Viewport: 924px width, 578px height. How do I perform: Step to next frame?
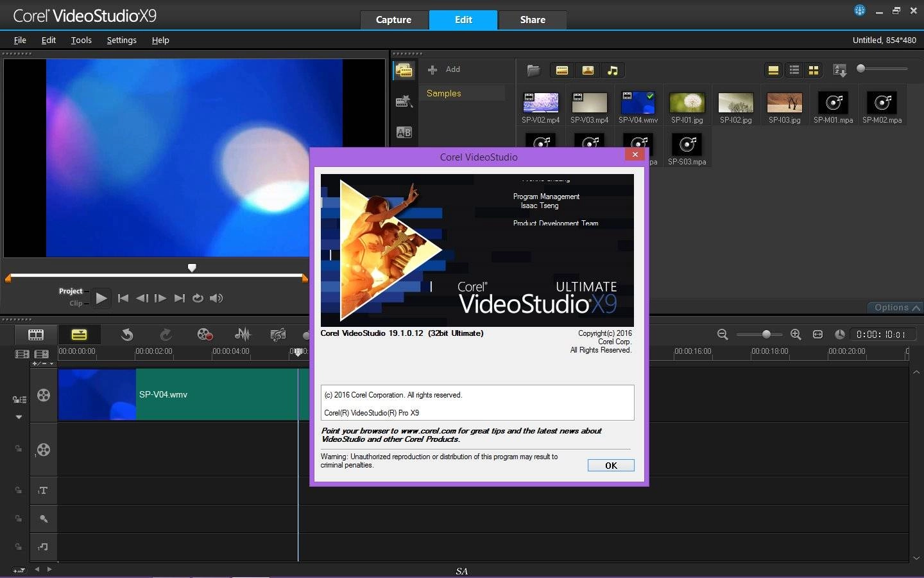click(160, 298)
